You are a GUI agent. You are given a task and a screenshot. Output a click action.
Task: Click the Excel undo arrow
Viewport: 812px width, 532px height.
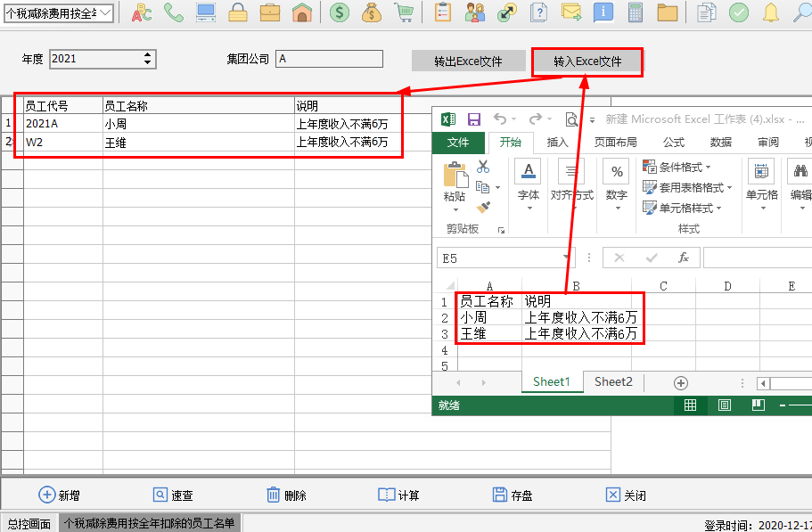point(500,119)
